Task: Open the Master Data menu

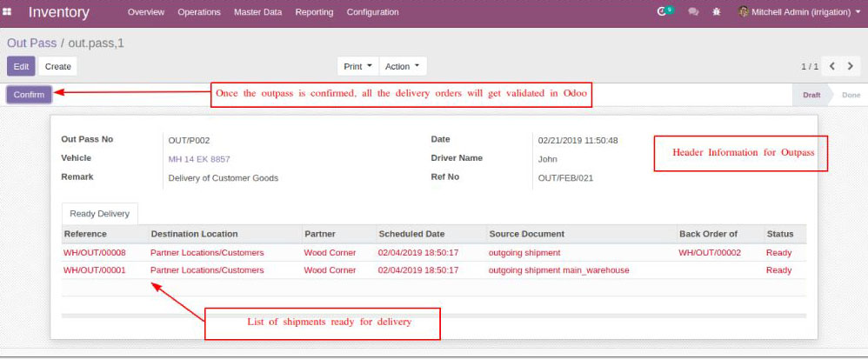Action: pyautogui.click(x=258, y=11)
